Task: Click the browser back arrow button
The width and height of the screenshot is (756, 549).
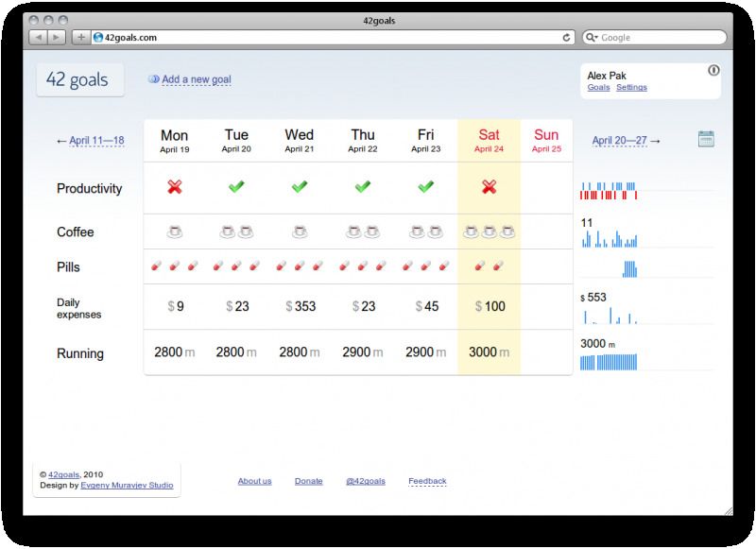Action: click(39, 38)
